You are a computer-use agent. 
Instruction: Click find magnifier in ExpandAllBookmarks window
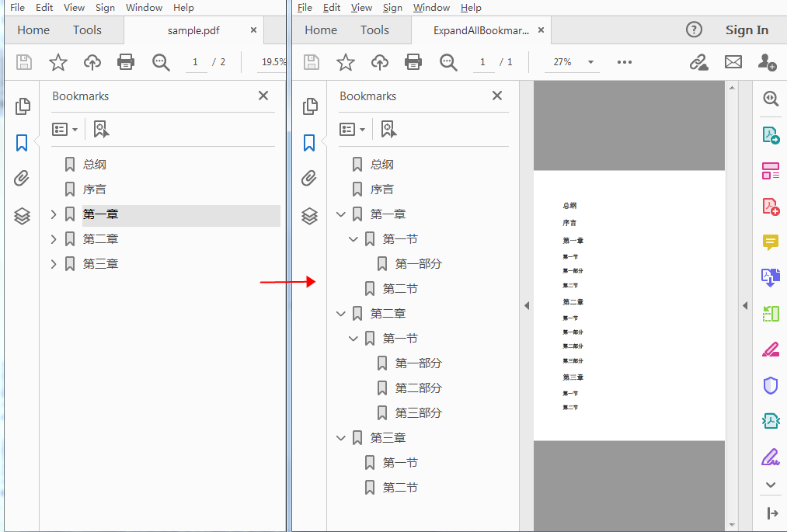tap(448, 62)
